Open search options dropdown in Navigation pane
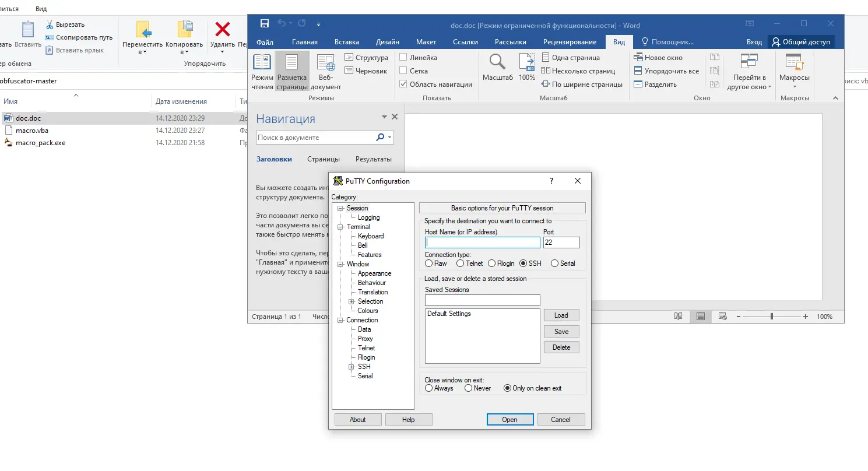 389,138
